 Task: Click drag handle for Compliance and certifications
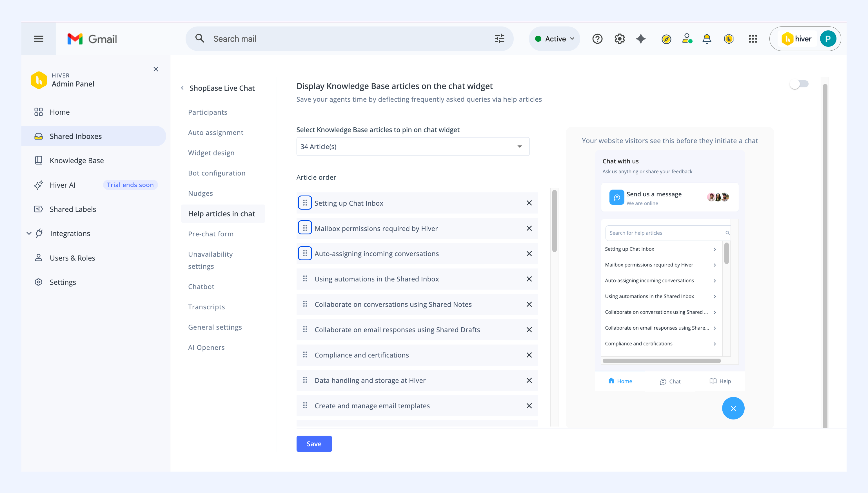click(304, 354)
